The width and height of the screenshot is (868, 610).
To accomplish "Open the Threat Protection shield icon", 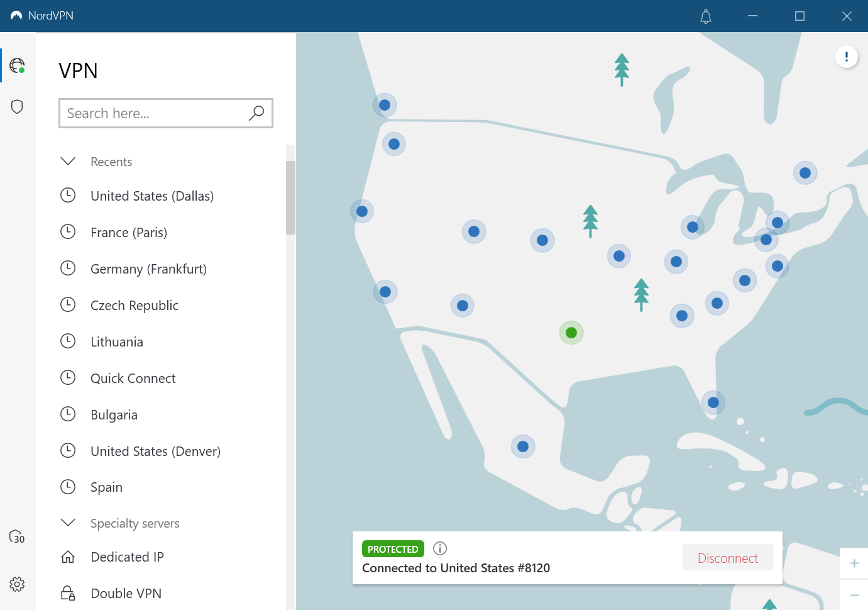I will pyautogui.click(x=17, y=106).
